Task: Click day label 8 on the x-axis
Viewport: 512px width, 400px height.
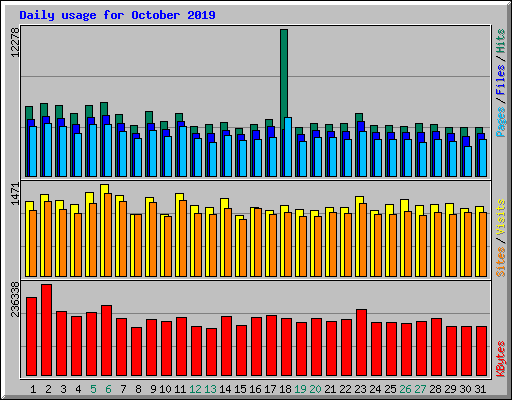Action: coord(138,389)
